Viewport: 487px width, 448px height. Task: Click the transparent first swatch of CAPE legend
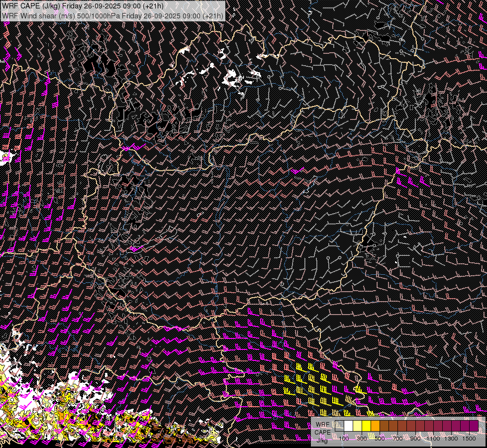point(339,426)
